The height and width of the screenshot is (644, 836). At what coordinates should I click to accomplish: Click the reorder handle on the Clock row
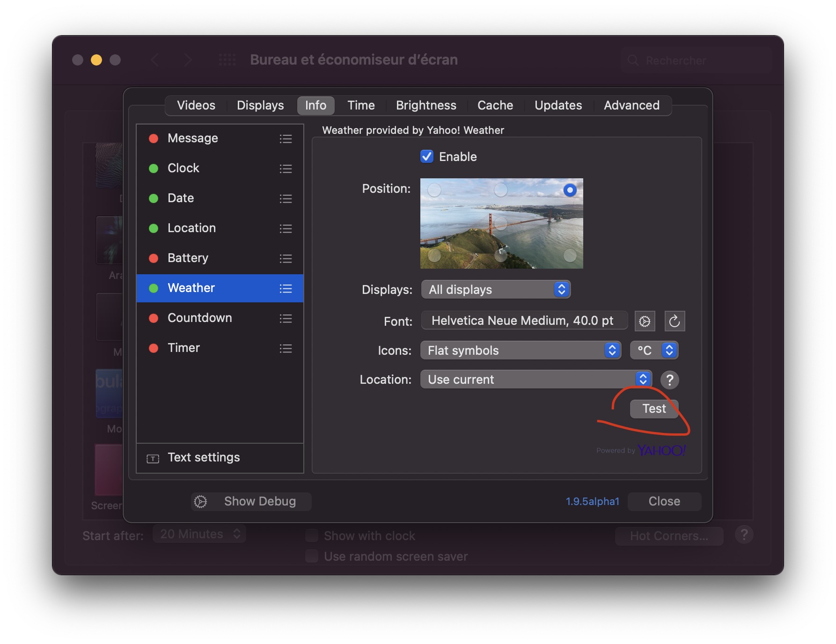point(286,168)
